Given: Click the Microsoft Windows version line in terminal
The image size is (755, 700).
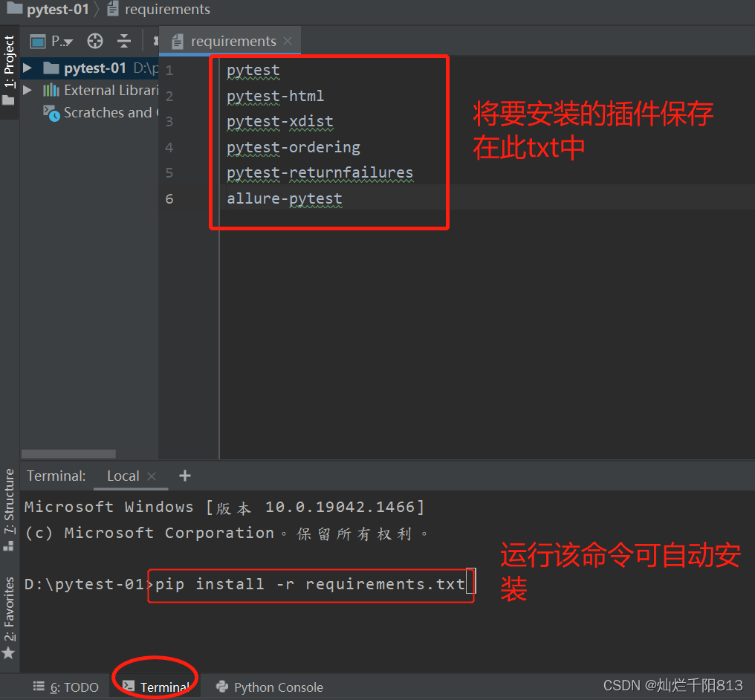Looking at the screenshot, I should (224, 507).
